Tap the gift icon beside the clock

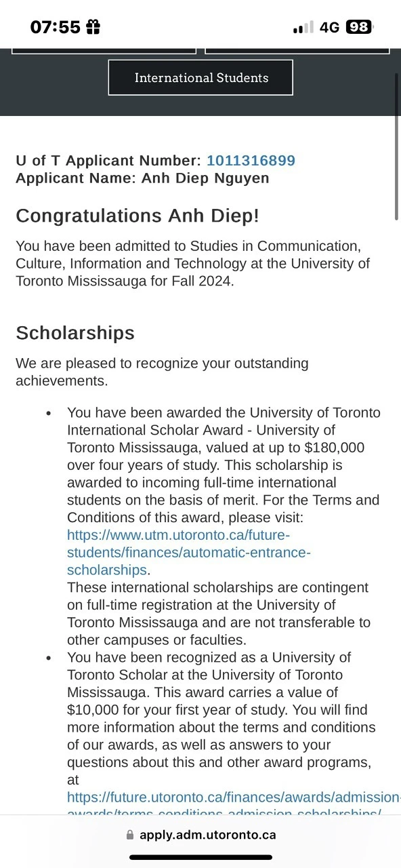pos(93,27)
